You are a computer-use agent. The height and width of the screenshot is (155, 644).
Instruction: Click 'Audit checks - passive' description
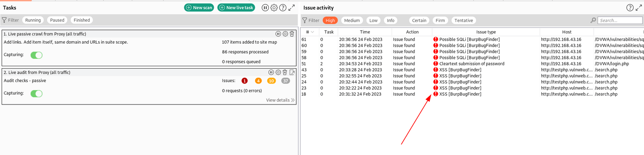[x=25, y=81]
